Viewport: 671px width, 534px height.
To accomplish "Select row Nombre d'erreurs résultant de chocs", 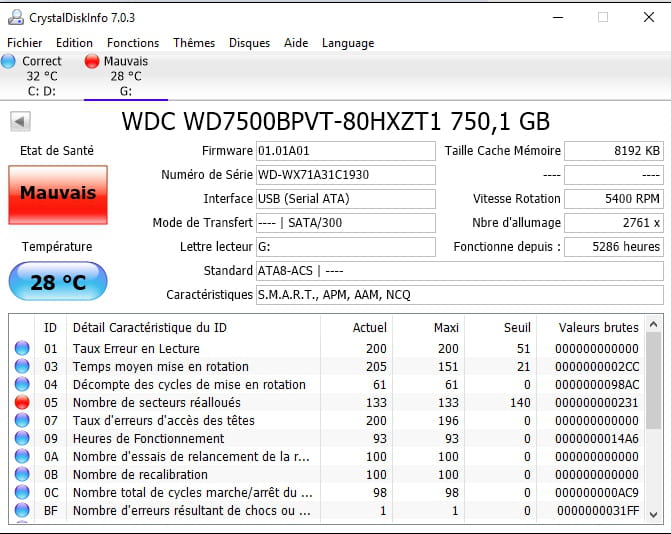I will click(x=327, y=510).
